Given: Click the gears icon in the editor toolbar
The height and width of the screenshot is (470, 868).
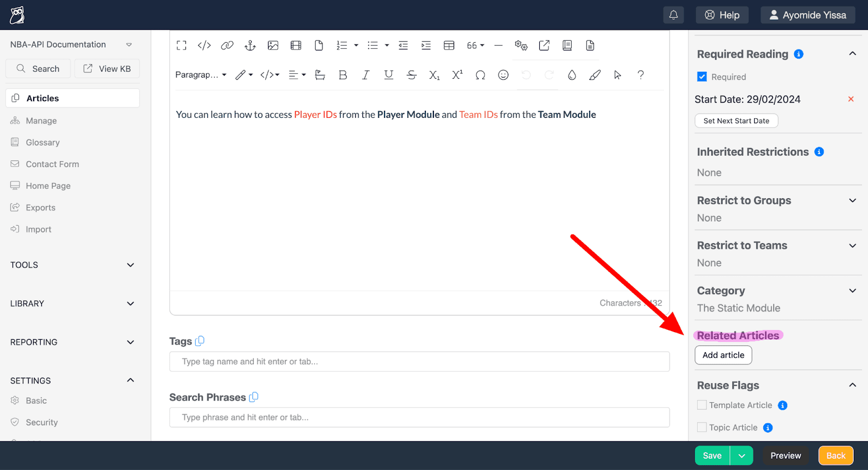Looking at the screenshot, I should coord(521,46).
